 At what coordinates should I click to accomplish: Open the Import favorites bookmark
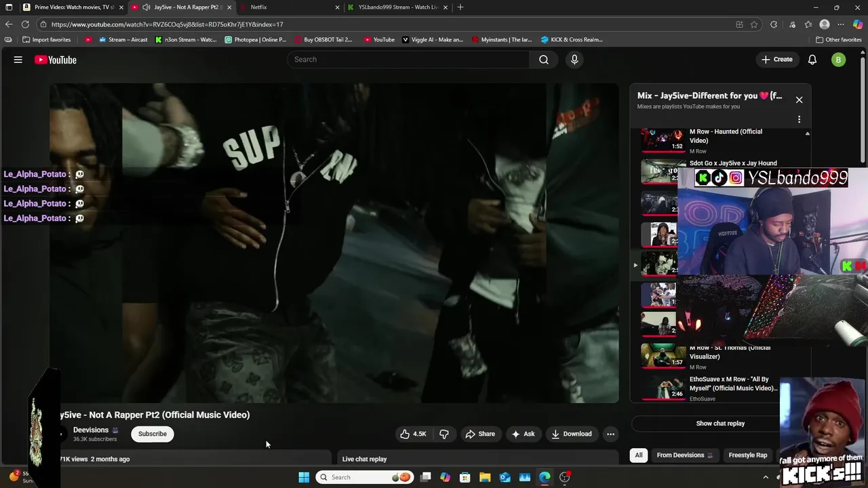click(46, 39)
